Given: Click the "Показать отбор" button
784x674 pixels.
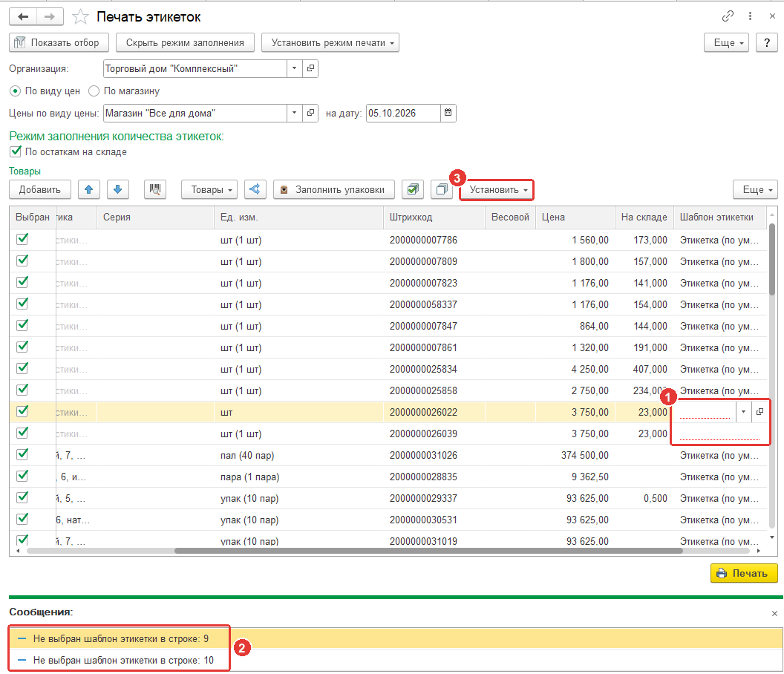Looking at the screenshot, I should coord(59,42).
